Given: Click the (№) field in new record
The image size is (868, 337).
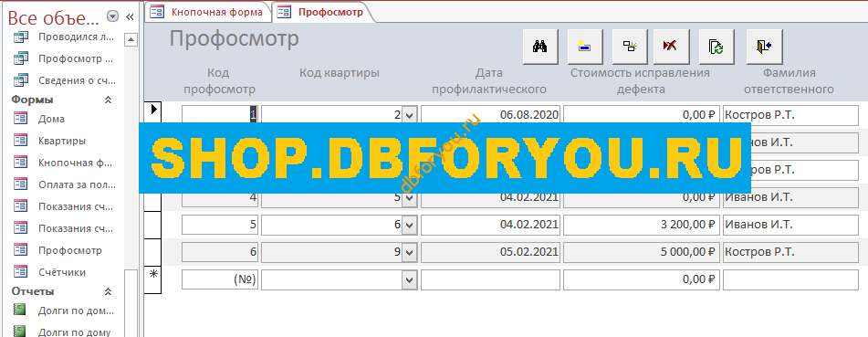Looking at the screenshot, I should point(220,279).
